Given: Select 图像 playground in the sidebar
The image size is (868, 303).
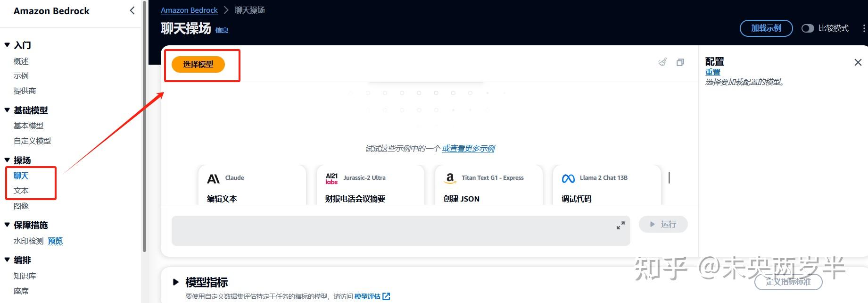Looking at the screenshot, I should click(x=21, y=206).
